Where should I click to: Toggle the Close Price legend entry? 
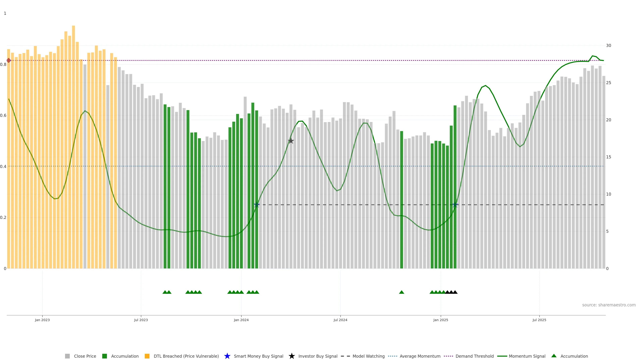85,356
